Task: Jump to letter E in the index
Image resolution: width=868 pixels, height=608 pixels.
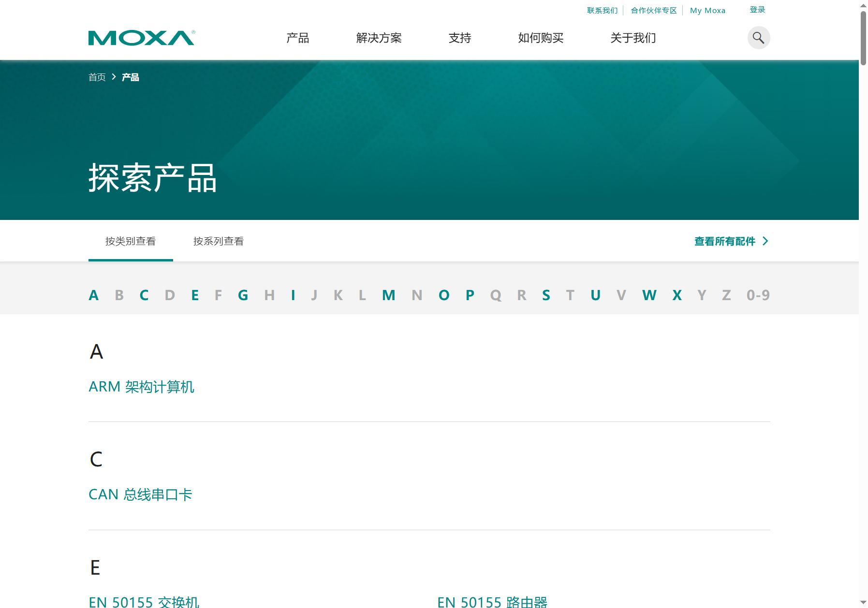Action: coord(195,295)
